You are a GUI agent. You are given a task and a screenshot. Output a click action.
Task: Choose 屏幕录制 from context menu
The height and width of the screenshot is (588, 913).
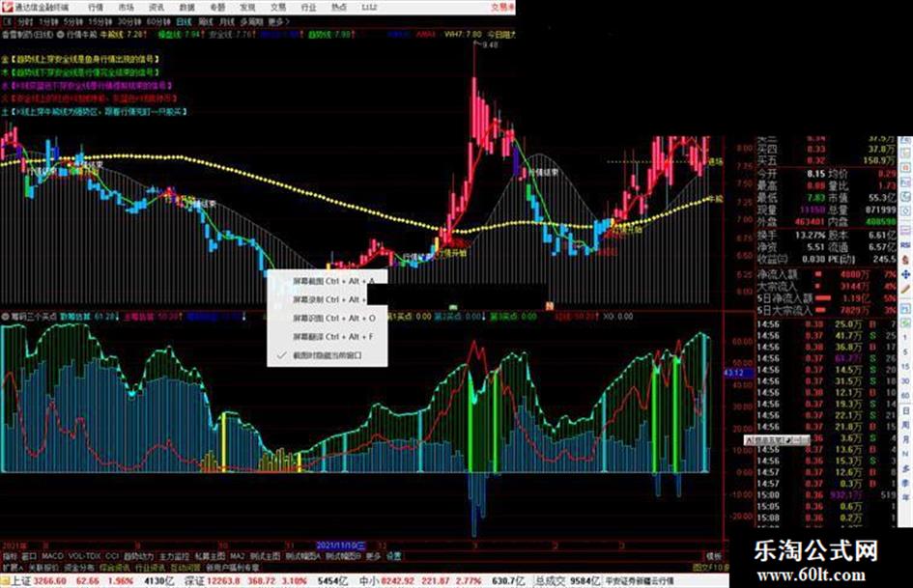328,300
